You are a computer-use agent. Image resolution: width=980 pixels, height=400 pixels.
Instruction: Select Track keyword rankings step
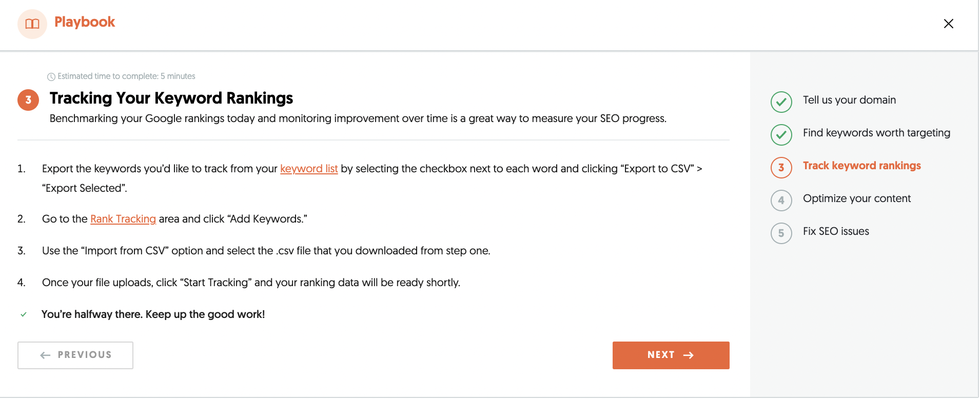(861, 166)
